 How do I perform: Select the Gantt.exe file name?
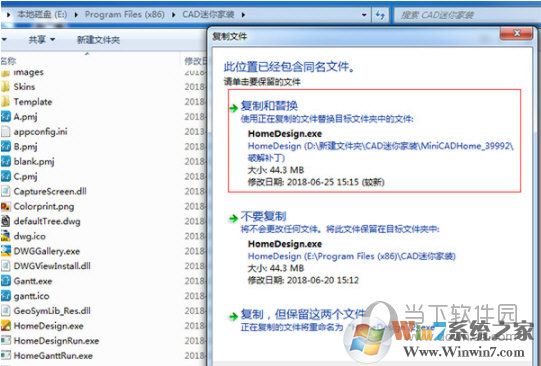coord(33,281)
